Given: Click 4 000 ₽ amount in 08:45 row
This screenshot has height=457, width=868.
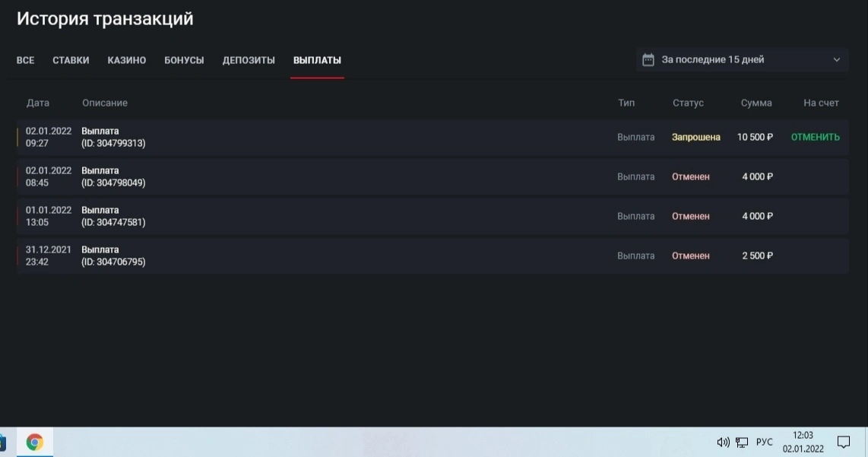Looking at the screenshot, I should point(757,176).
